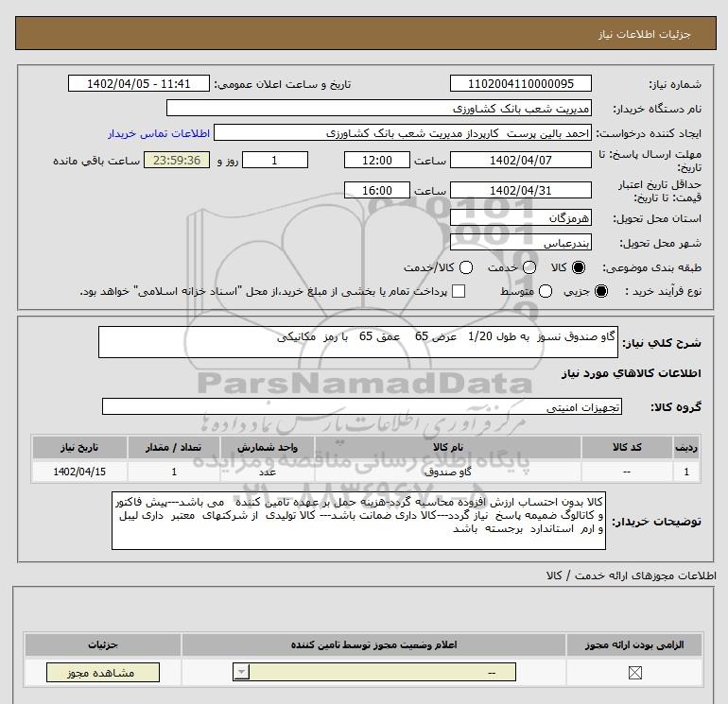Click the نام دستگاه خریدار field
Screen dimensions: 728x704
[x=379, y=108]
